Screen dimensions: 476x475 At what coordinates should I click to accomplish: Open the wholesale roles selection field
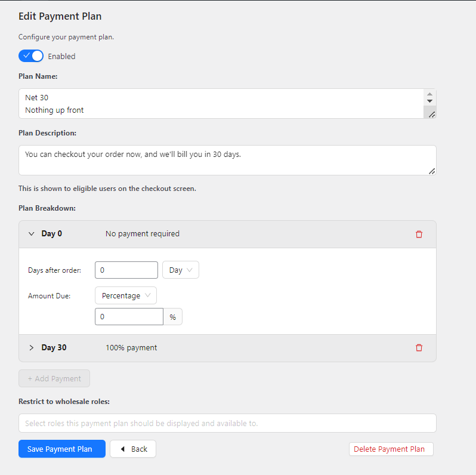[x=227, y=423]
